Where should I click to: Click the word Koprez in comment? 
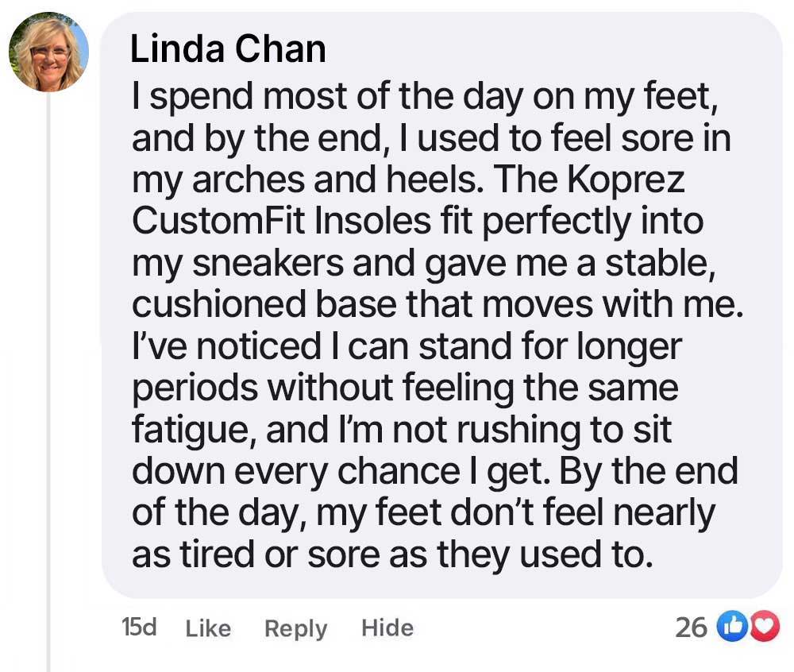[x=626, y=180]
